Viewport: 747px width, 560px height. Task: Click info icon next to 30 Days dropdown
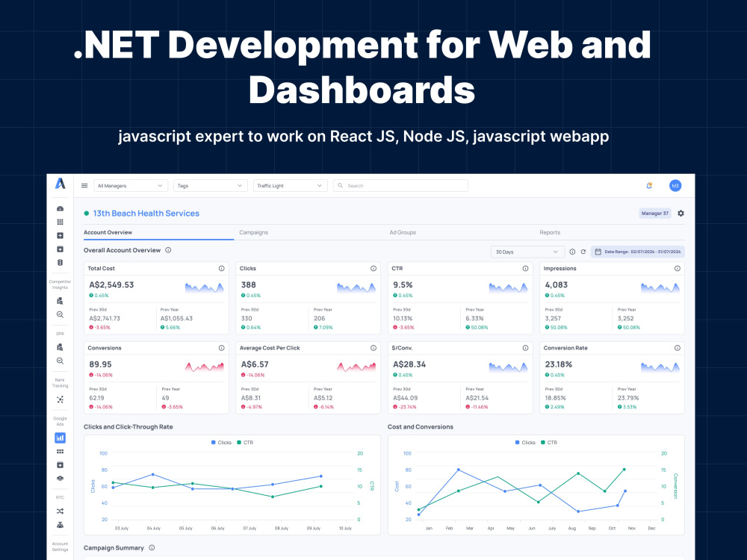pyautogui.click(x=572, y=252)
